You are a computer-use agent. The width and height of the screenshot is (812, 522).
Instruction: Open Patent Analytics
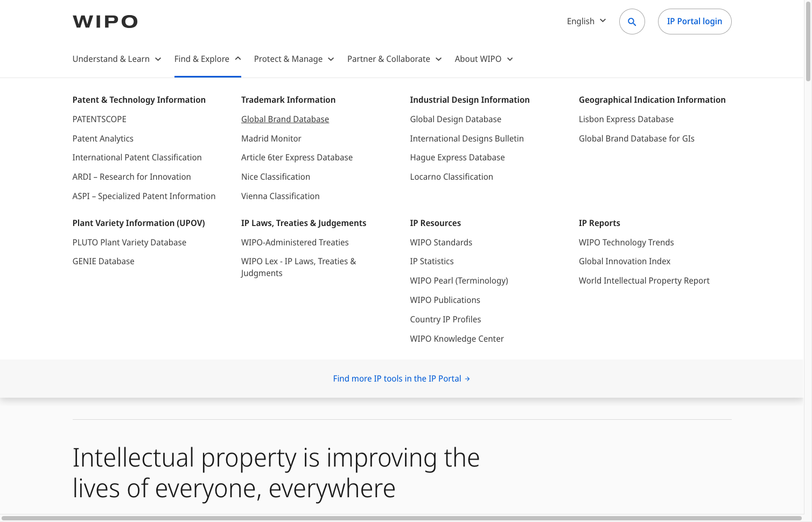click(103, 138)
